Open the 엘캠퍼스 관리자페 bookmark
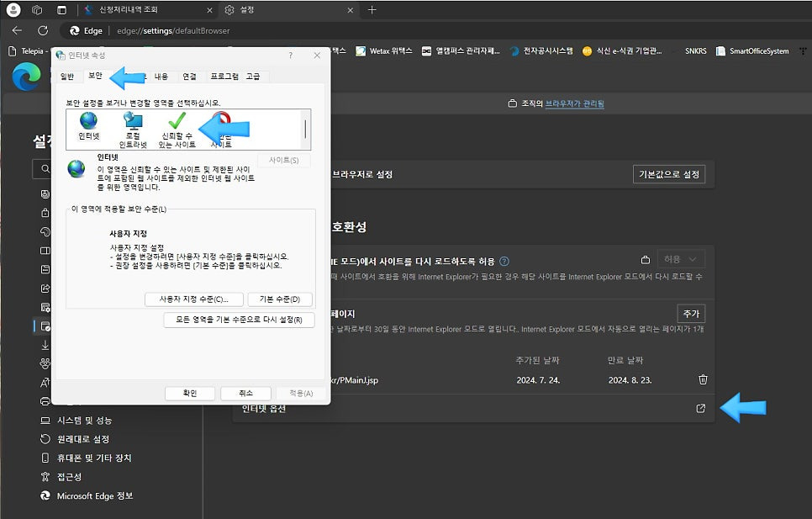812x519 pixels. (x=461, y=50)
